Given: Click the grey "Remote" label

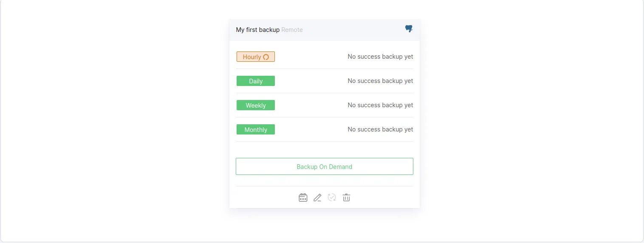Looking at the screenshot, I should tap(292, 30).
